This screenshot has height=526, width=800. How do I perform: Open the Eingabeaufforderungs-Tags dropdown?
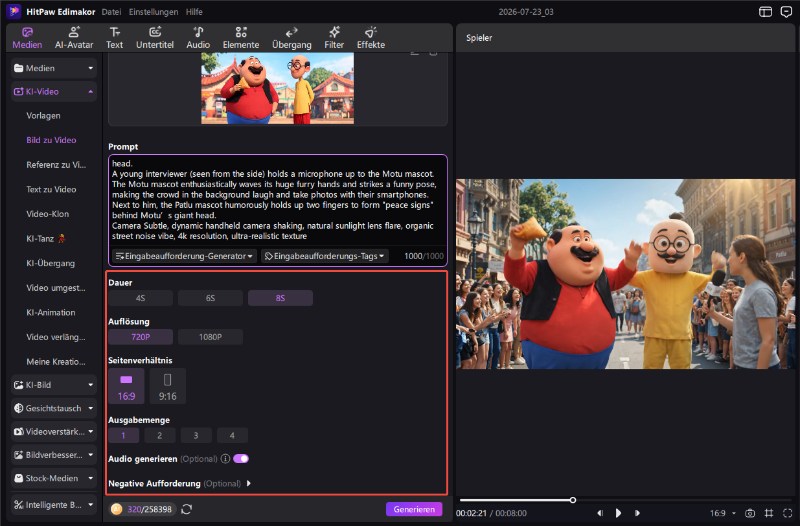coord(324,256)
